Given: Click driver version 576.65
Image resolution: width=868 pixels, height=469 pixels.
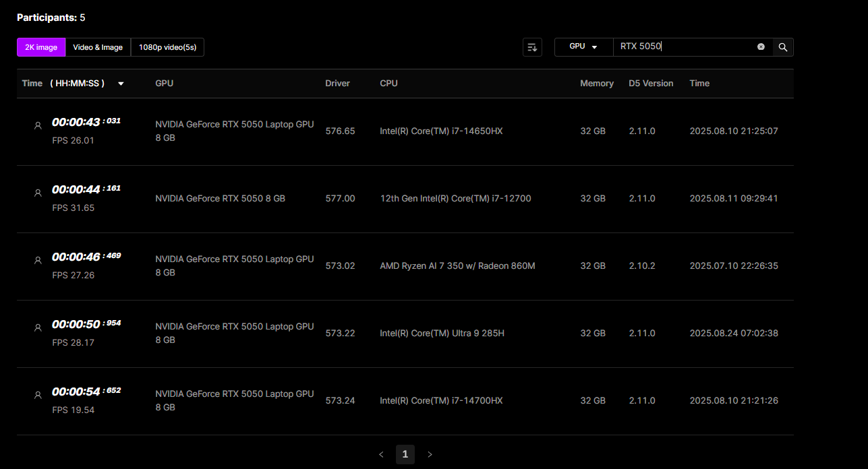Looking at the screenshot, I should (x=340, y=131).
